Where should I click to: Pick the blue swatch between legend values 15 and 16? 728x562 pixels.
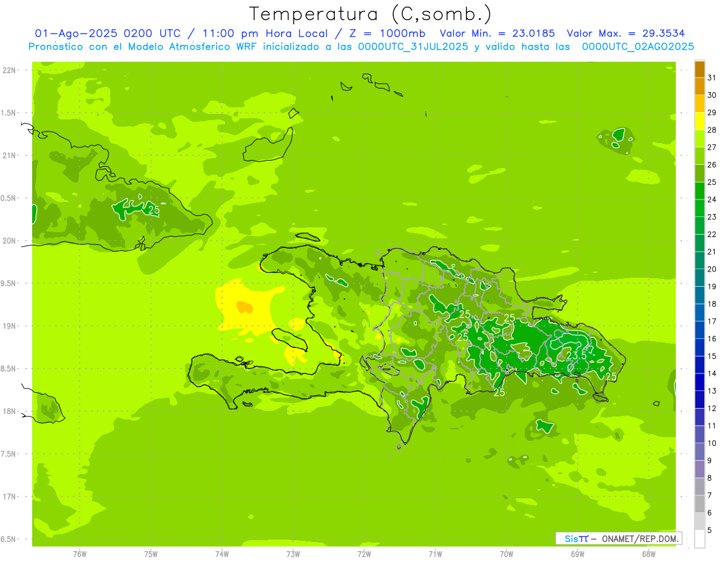(699, 347)
